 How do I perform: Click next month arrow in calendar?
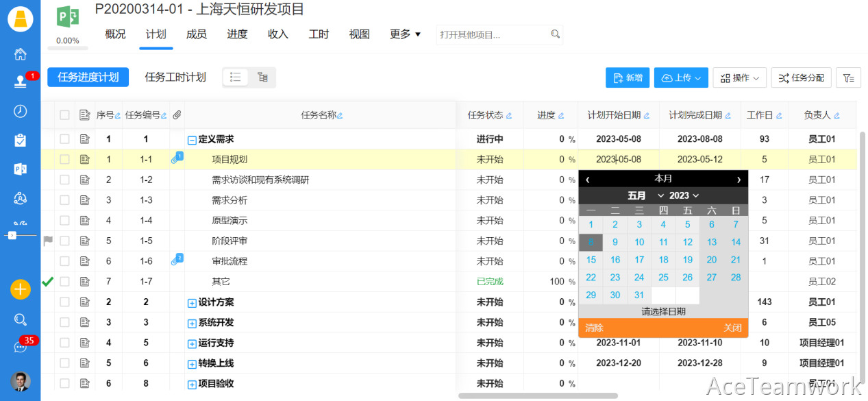[739, 180]
